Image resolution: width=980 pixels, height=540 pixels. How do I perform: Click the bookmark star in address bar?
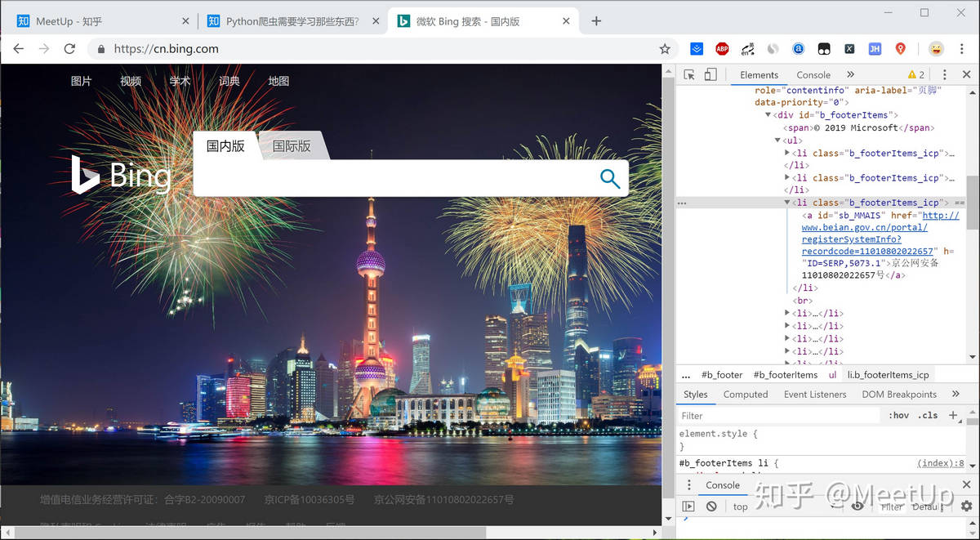click(666, 49)
